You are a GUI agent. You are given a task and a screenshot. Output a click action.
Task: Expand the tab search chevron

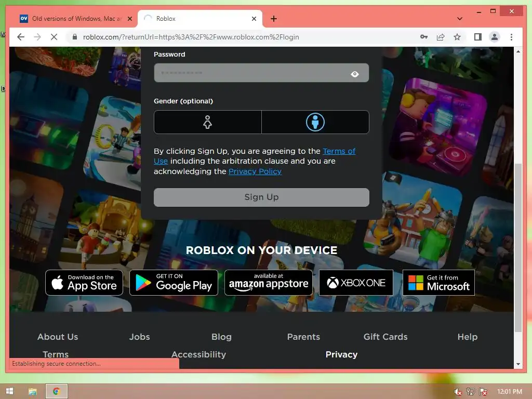click(x=460, y=19)
